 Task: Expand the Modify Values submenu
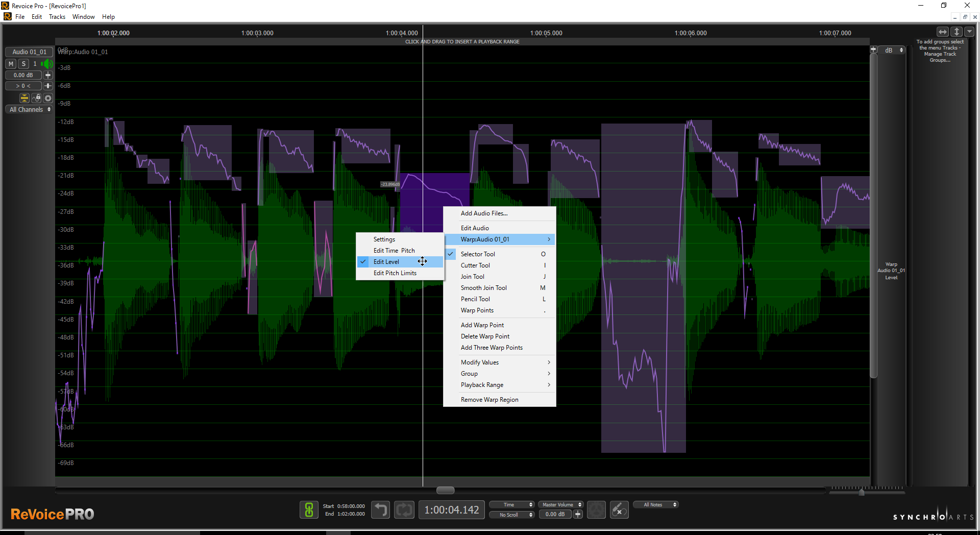(500, 362)
